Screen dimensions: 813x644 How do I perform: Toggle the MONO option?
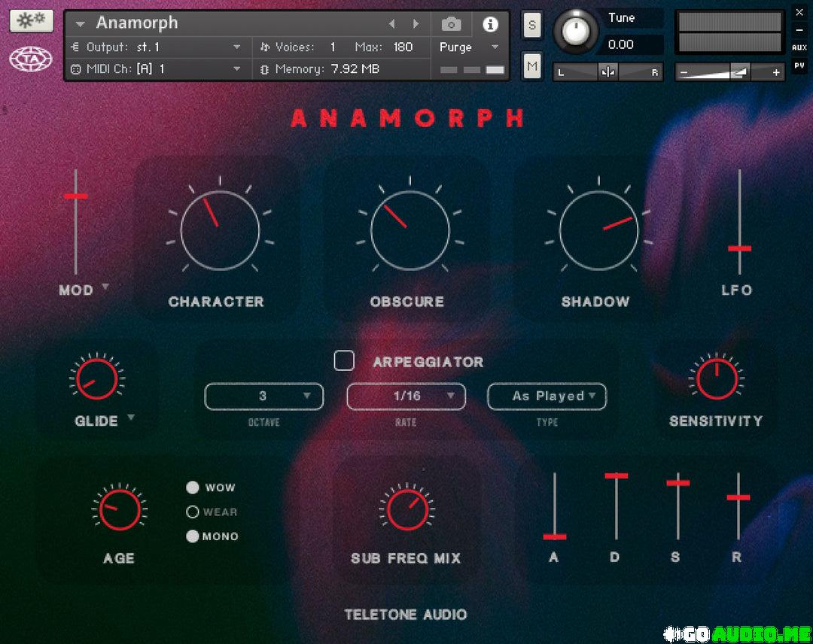point(193,536)
